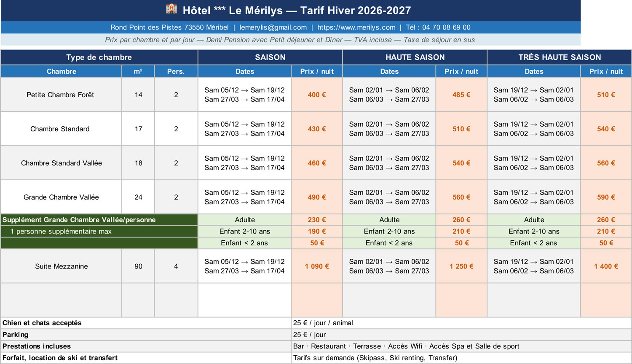Open the lemerylis@gmail.com email link
This screenshot has height=364, width=632.
(273, 27)
